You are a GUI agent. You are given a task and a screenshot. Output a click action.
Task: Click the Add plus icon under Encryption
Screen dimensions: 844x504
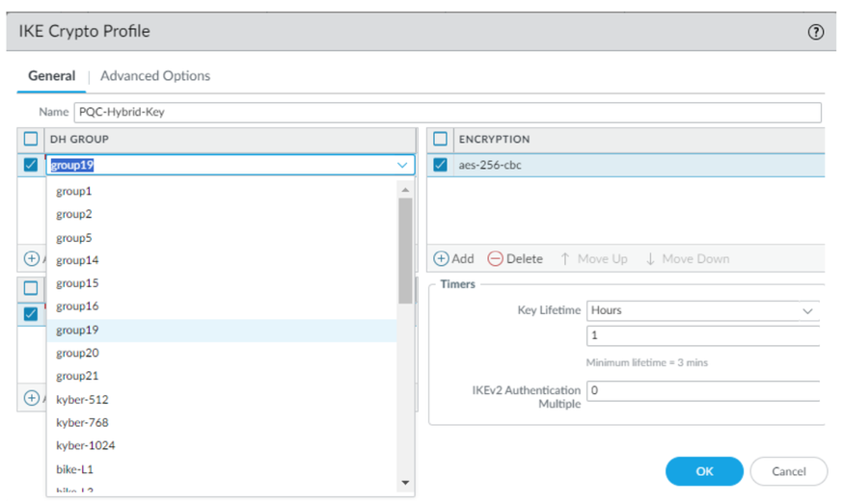pyautogui.click(x=441, y=258)
